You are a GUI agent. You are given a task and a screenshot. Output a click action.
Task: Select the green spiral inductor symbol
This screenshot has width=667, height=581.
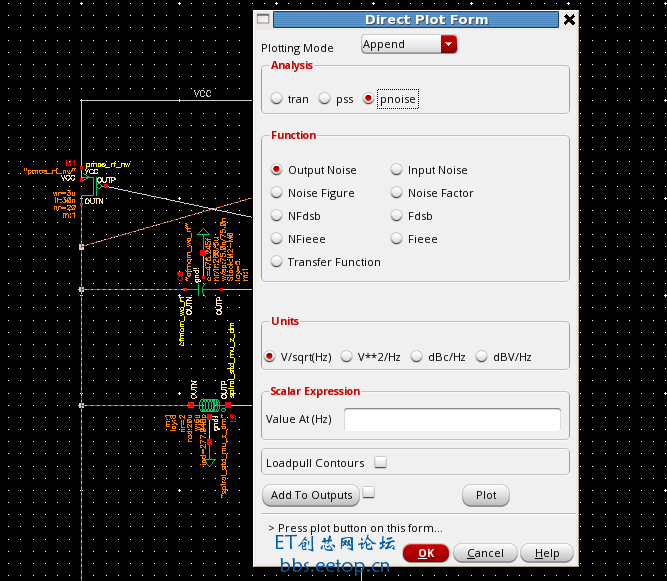tap(209, 405)
